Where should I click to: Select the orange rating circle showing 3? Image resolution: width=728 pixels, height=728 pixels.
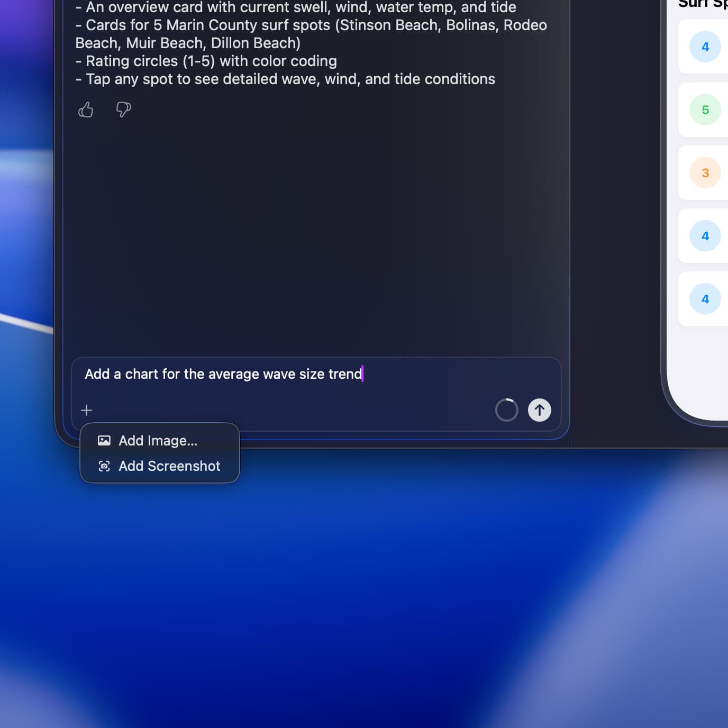point(705,173)
